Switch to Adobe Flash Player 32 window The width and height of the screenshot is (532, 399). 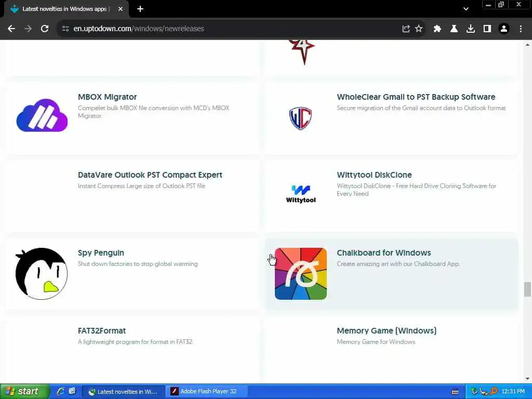(208, 392)
